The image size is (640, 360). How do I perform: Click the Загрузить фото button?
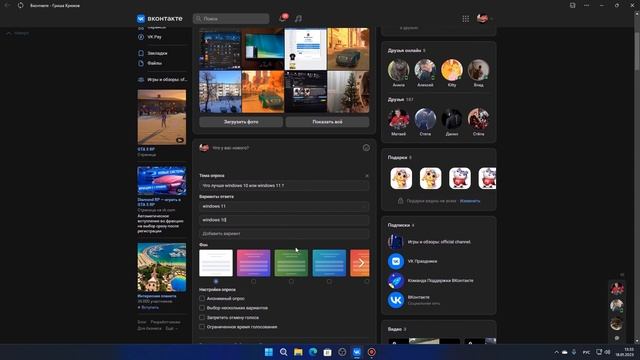pyautogui.click(x=241, y=122)
